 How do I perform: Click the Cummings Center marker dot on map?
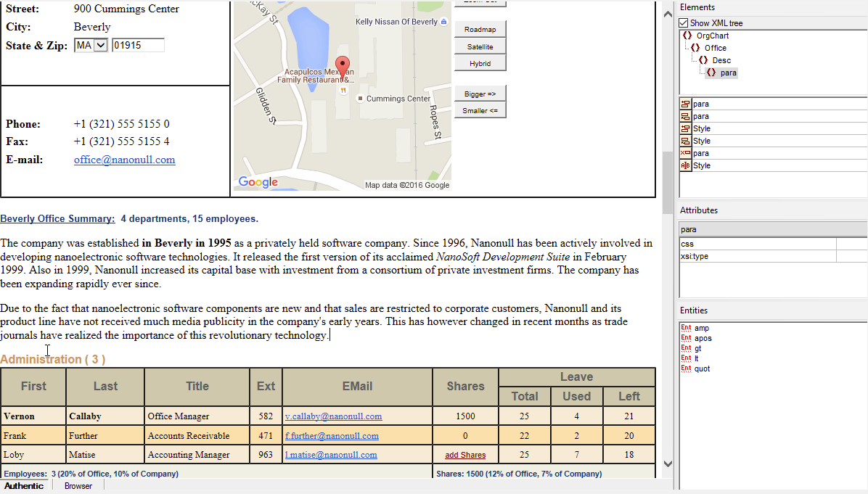pos(360,99)
